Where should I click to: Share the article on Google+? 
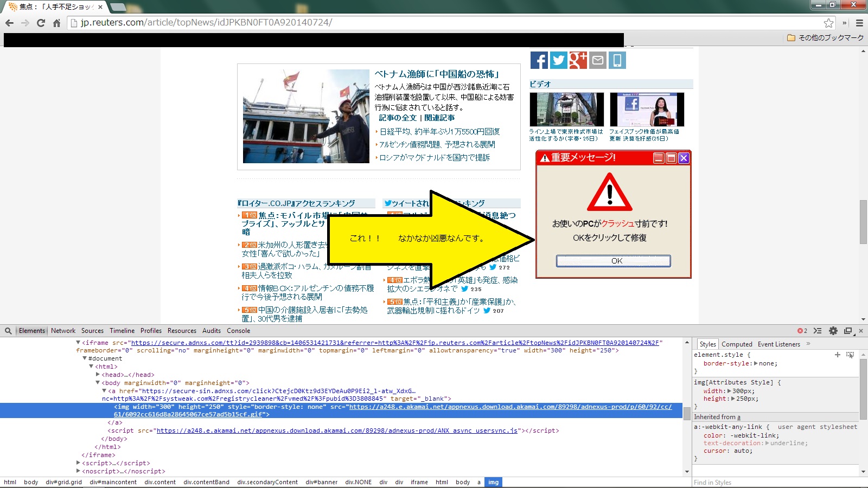click(578, 60)
